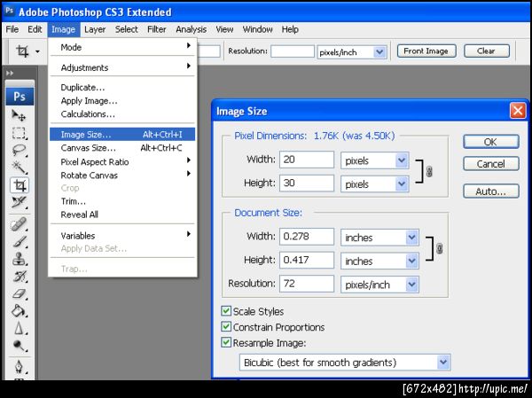The image size is (532, 398).
Task: Choose Duplicate from the Image menu
Action: (x=122, y=88)
